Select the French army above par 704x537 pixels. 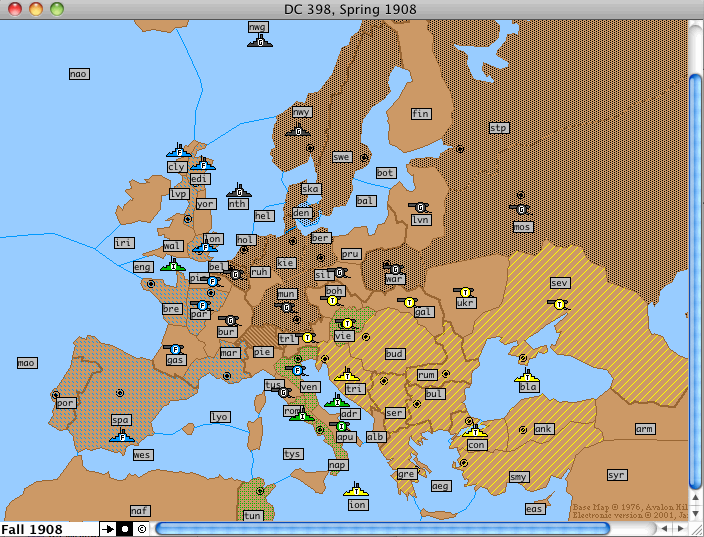point(202,305)
